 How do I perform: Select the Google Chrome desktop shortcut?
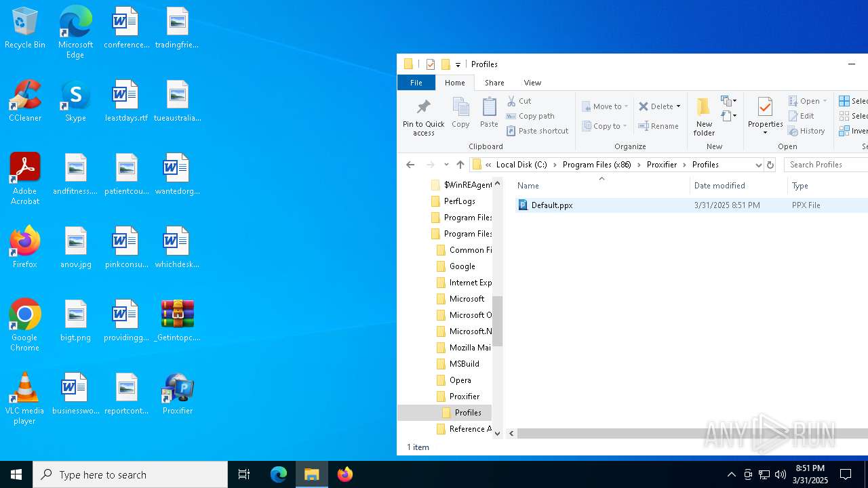click(25, 325)
